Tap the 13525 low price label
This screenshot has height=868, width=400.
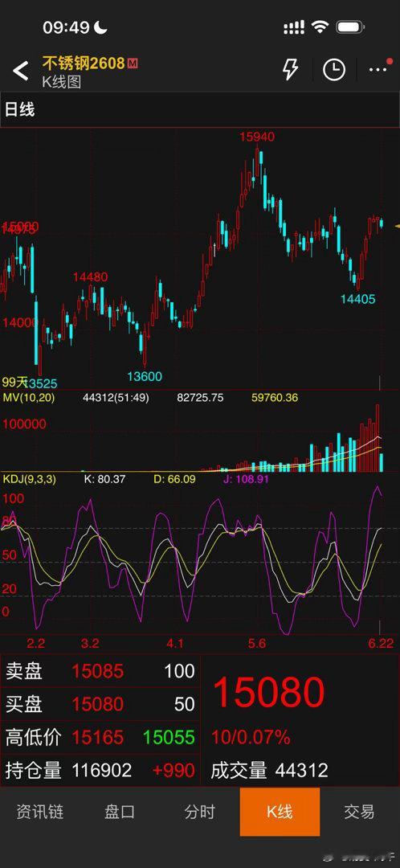pos(42,383)
